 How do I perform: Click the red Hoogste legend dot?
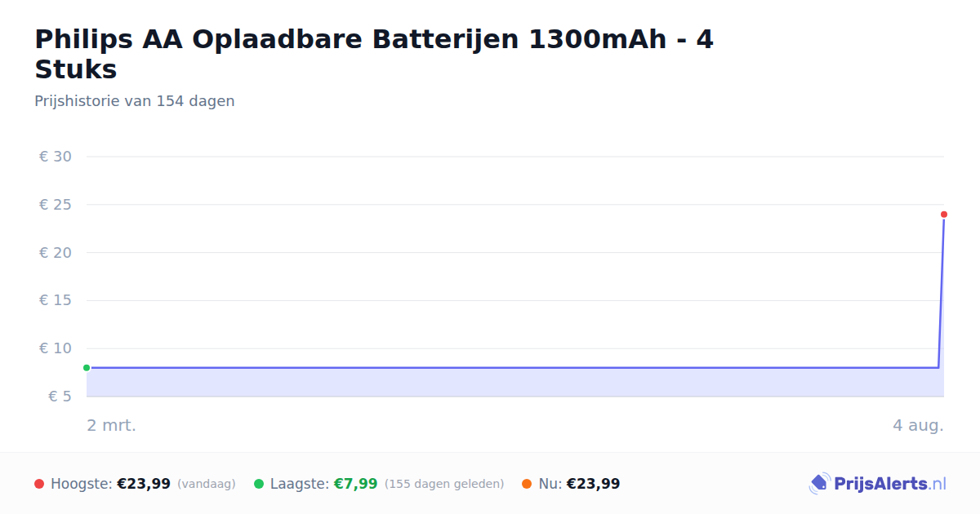(39, 484)
